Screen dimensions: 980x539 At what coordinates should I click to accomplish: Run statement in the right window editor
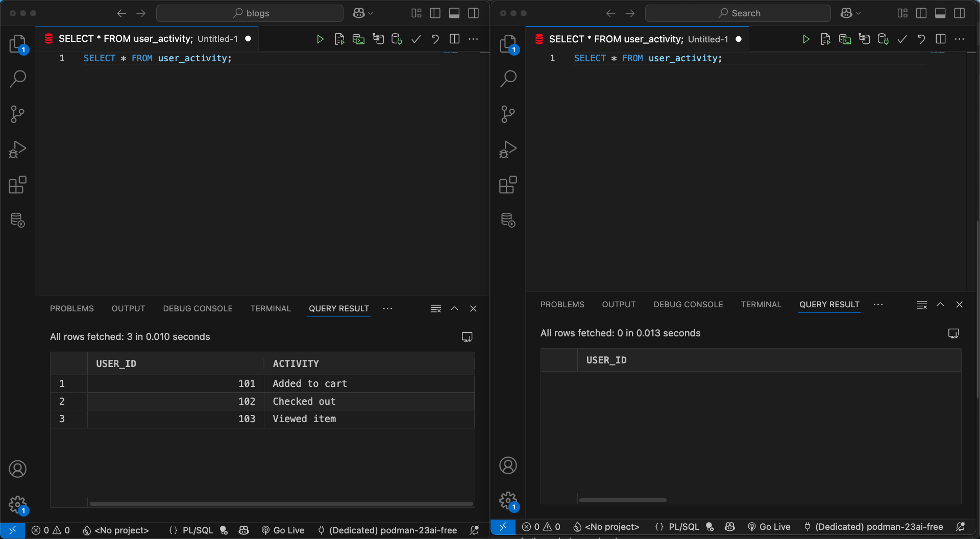point(806,39)
